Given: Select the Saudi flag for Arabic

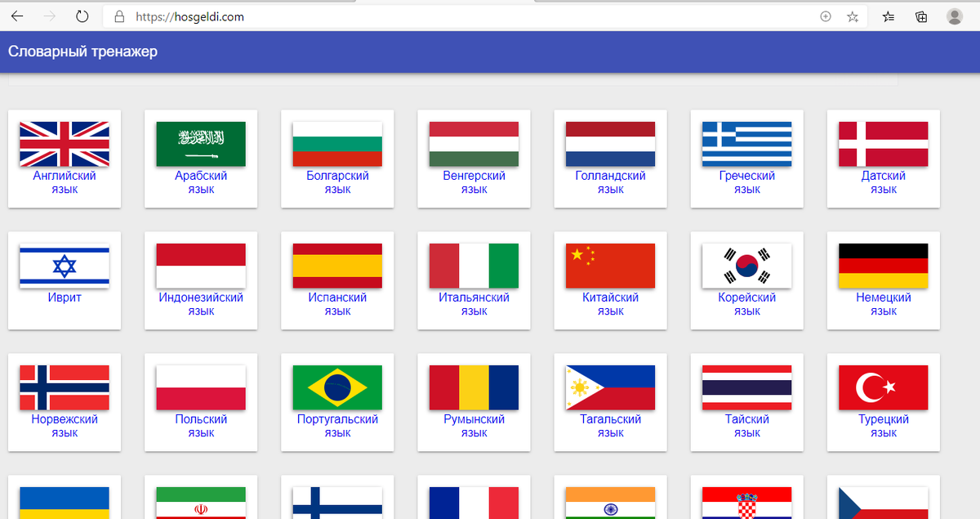Looking at the screenshot, I should 201,144.
